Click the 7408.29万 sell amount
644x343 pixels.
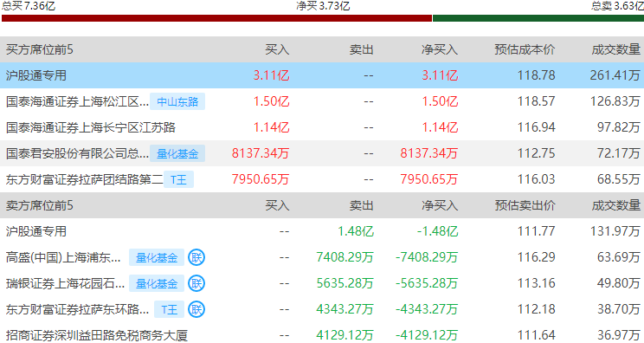(x=345, y=257)
